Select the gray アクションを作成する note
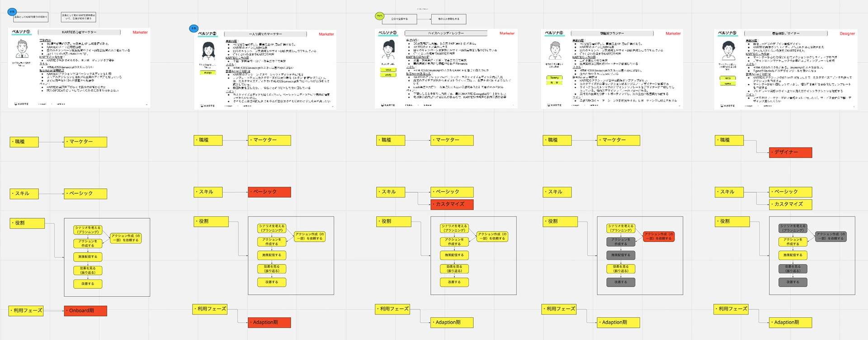This screenshot has width=868, height=340. coord(621,242)
